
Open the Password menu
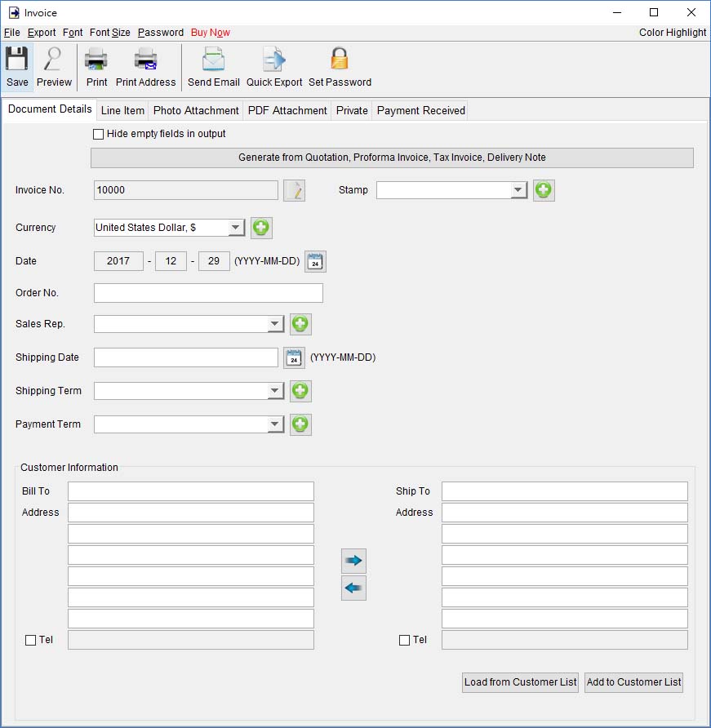coord(161,33)
